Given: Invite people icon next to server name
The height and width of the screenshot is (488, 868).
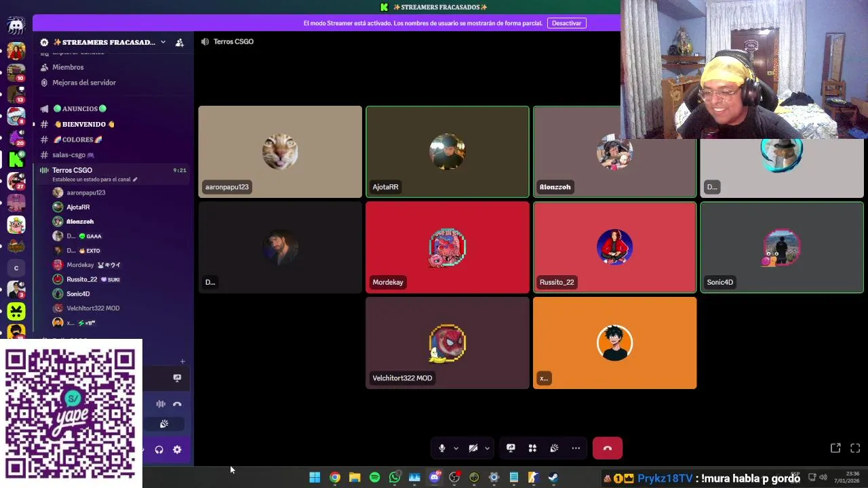Looking at the screenshot, I should pyautogui.click(x=179, y=42).
